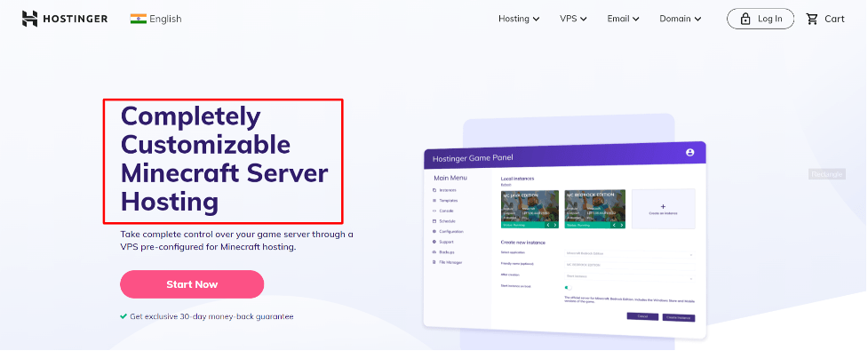The height and width of the screenshot is (351, 868).
Task: Open Configuration in the Main Menu
Action: click(x=447, y=231)
